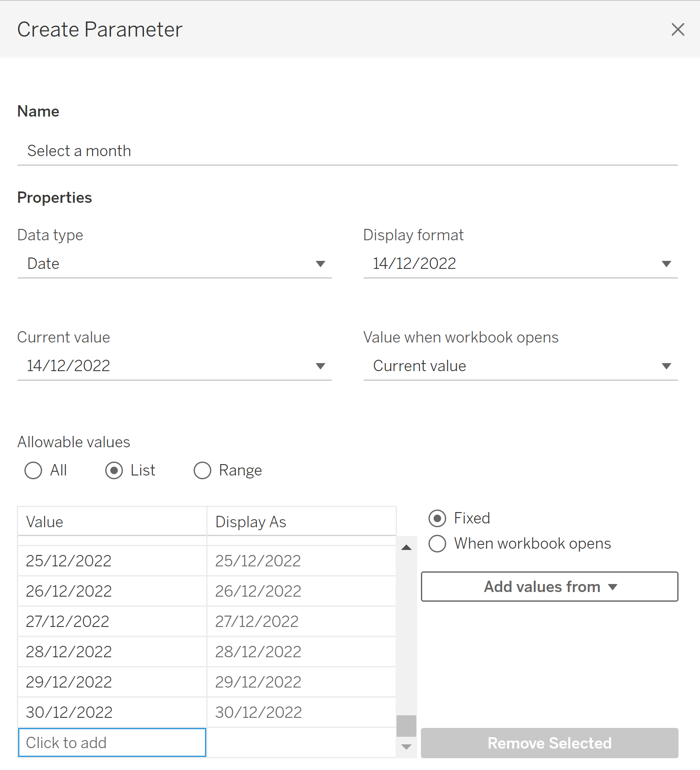Expand the Display format dropdown

520,264
